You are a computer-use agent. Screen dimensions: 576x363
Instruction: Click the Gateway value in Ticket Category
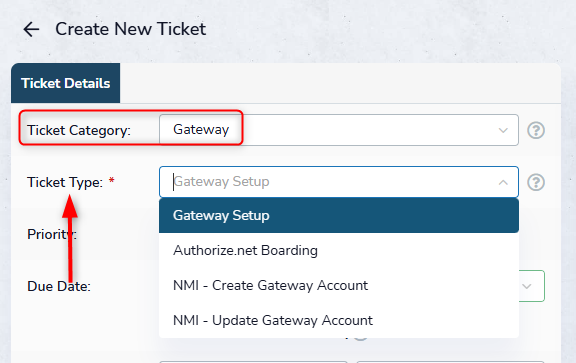[x=201, y=130]
